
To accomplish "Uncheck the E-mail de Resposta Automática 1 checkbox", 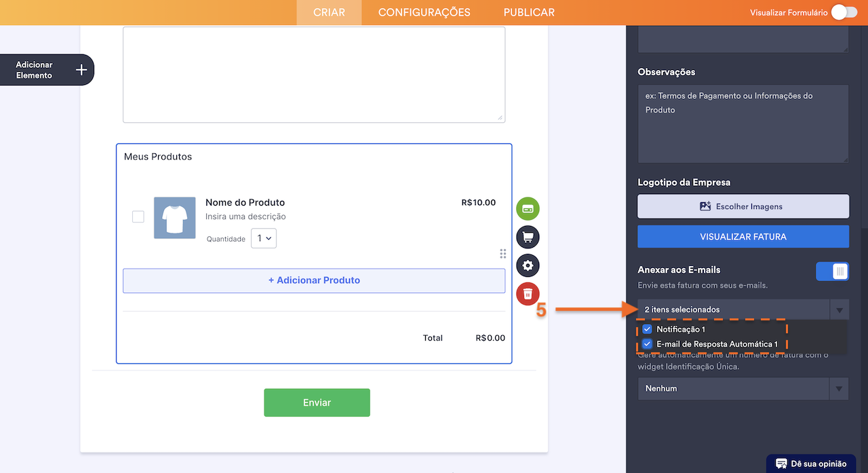I will pos(646,344).
